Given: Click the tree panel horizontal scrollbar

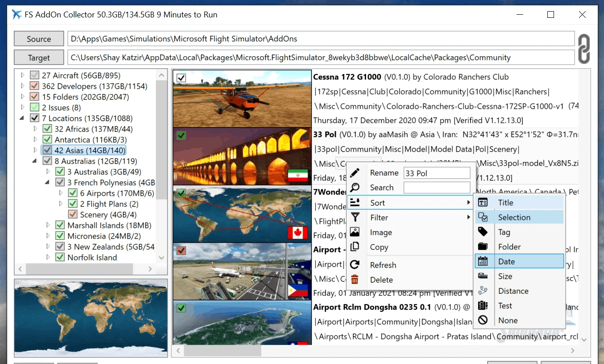Looking at the screenshot, I should point(79,269).
